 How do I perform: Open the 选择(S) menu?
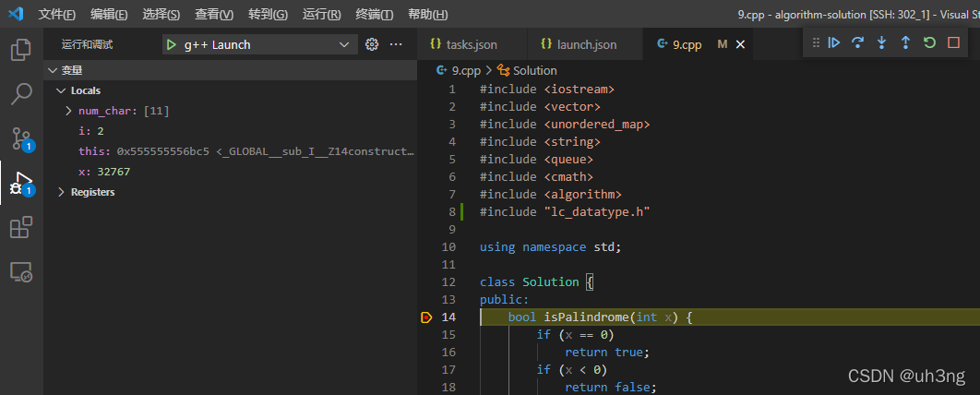pyautogui.click(x=161, y=15)
